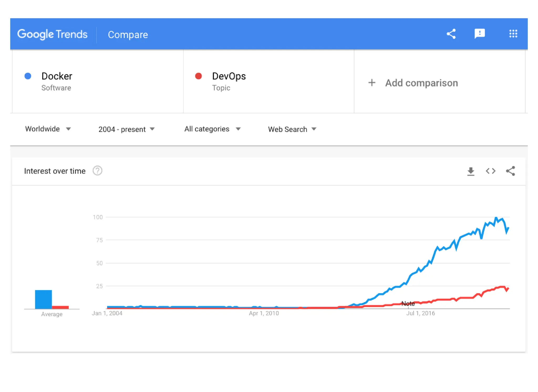Click the Google Trends logo
Screen dimensions: 538x392
52,34
